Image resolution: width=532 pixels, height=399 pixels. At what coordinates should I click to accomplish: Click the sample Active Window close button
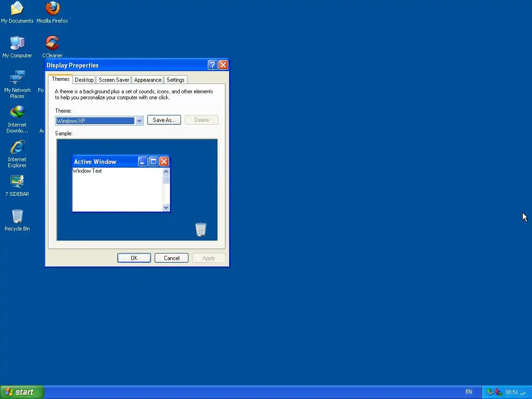tap(164, 162)
